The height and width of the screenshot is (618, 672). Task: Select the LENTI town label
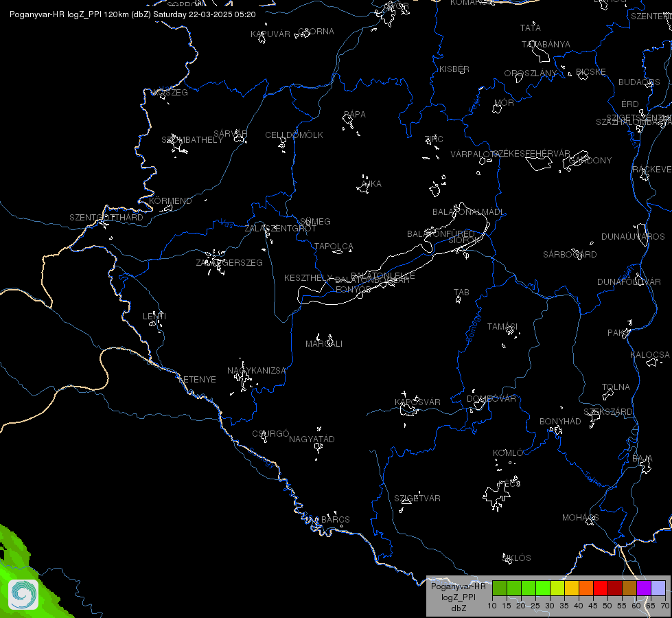click(x=154, y=316)
